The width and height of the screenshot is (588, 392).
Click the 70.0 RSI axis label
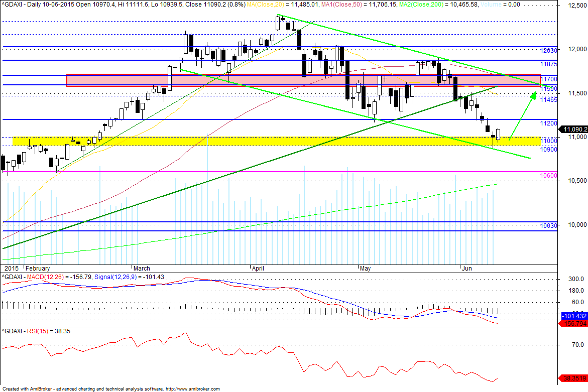pyautogui.click(x=577, y=345)
